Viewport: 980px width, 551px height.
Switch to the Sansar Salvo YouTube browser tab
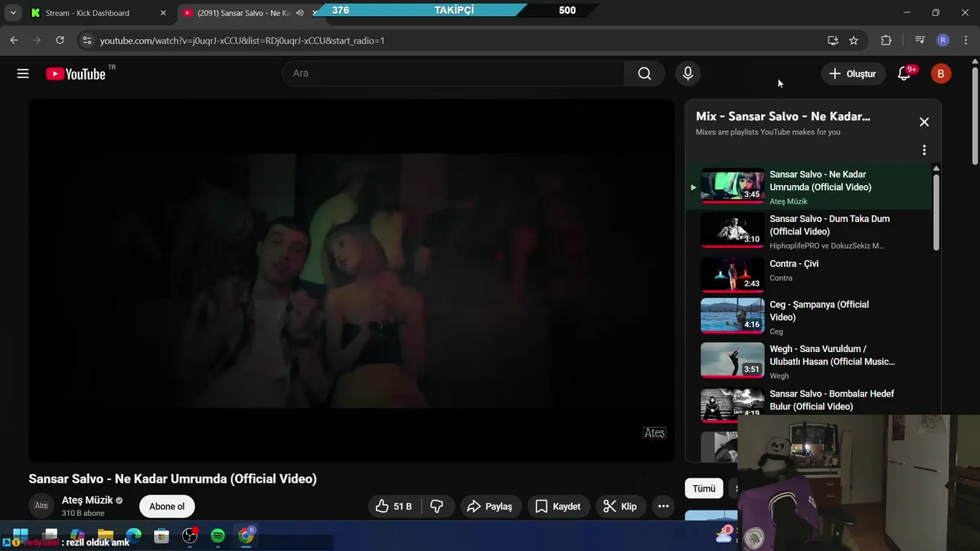point(243,13)
